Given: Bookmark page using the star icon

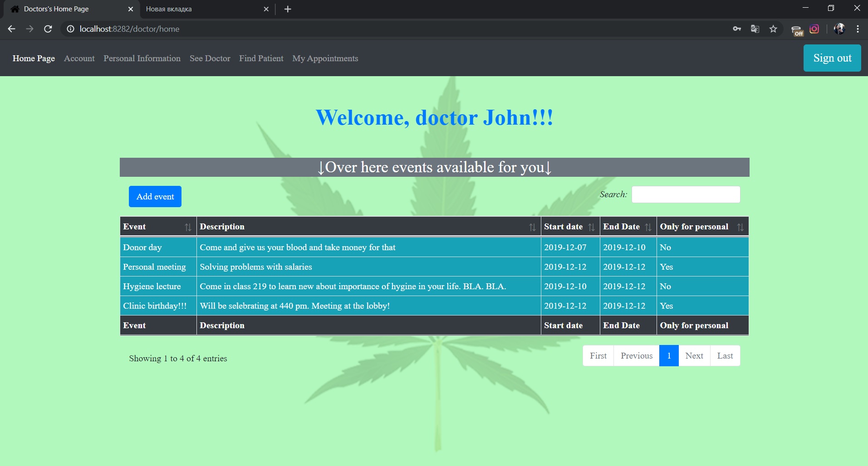Looking at the screenshot, I should [x=773, y=29].
